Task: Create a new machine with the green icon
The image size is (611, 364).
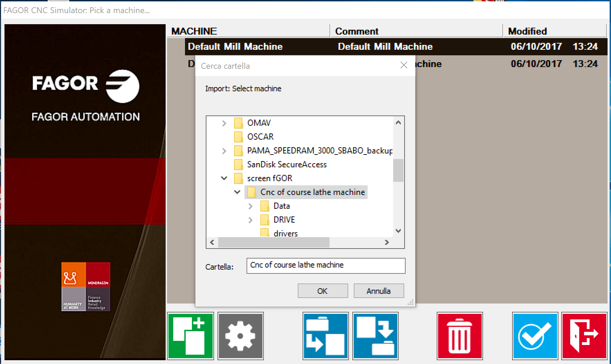Action: 190,336
